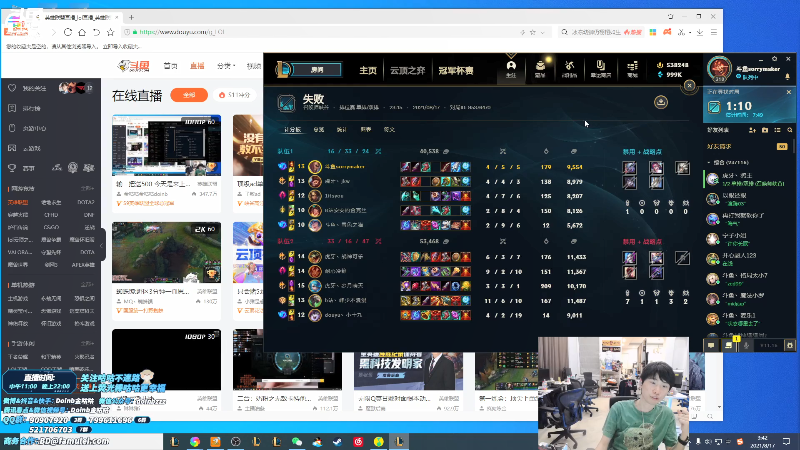
Task: Click the add friend icon in friends panel
Action: pyautogui.click(x=752, y=130)
